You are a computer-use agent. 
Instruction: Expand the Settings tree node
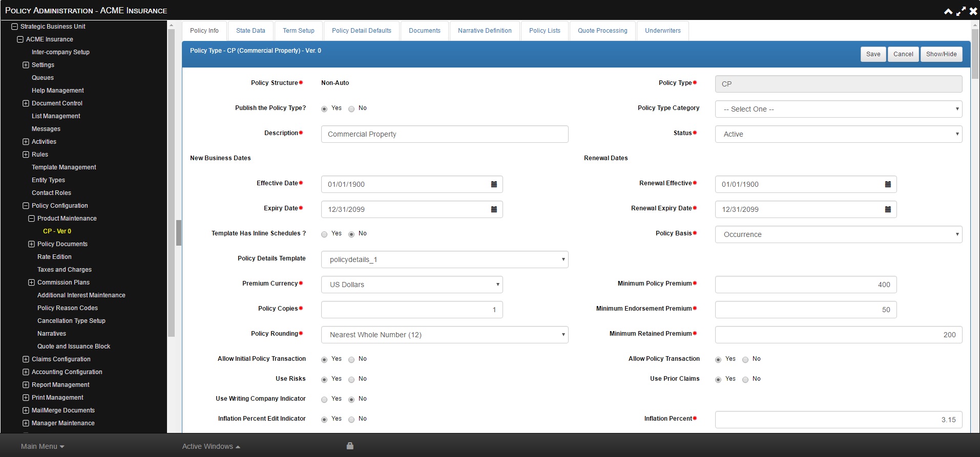coord(26,65)
